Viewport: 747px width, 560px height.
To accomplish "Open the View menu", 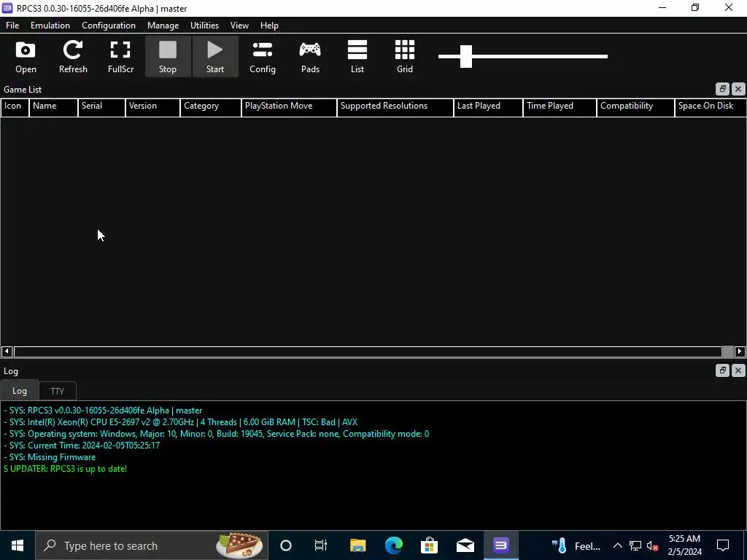I will click(x=239, y=26).
